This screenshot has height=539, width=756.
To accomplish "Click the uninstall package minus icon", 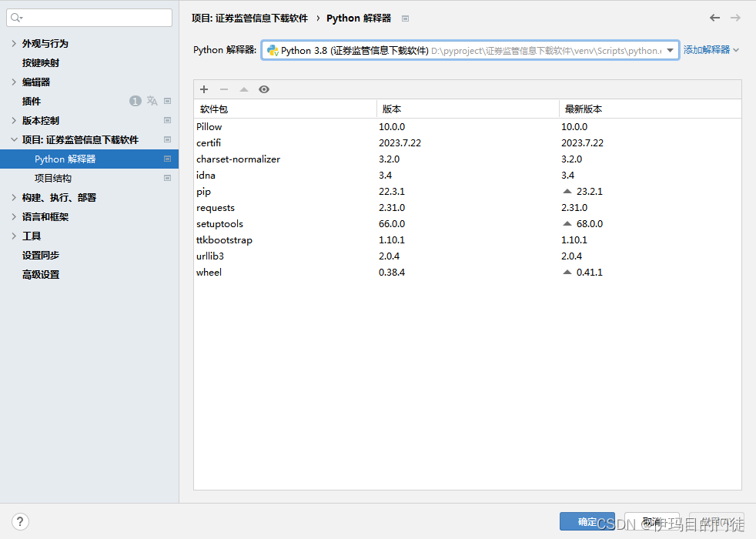I will (224, 89).
